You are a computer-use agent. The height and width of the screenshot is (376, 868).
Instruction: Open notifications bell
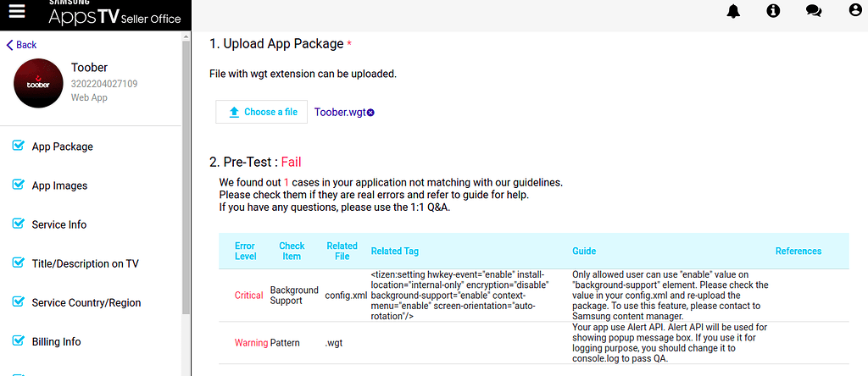point(733,11)
